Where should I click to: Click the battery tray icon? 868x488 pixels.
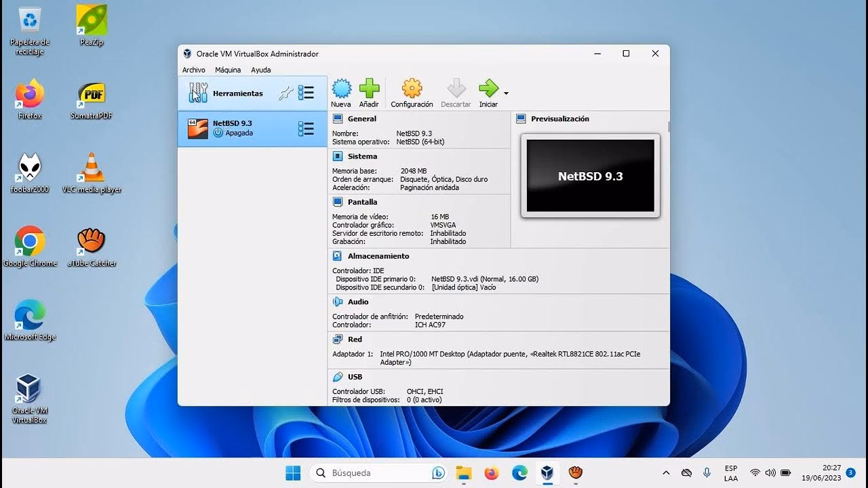coord(786,472)
